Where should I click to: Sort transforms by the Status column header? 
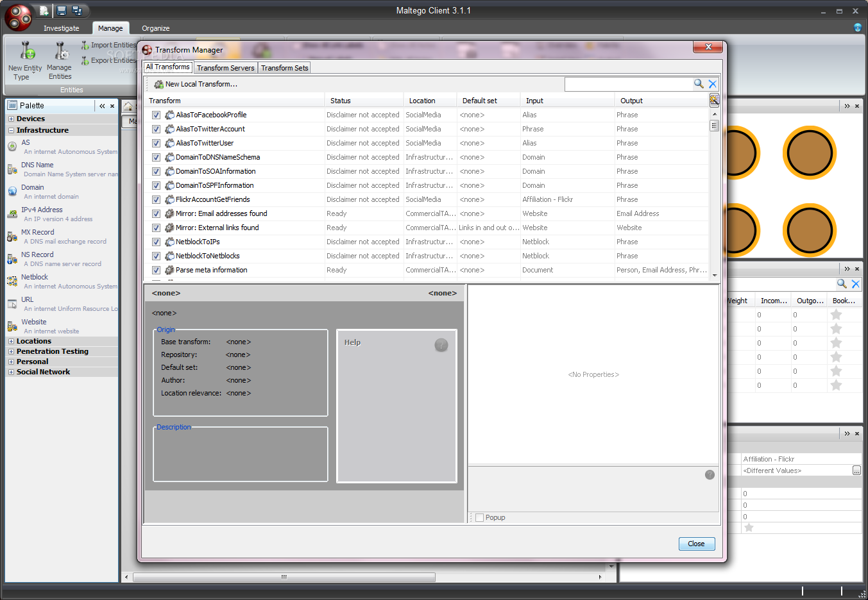[364, 101]
